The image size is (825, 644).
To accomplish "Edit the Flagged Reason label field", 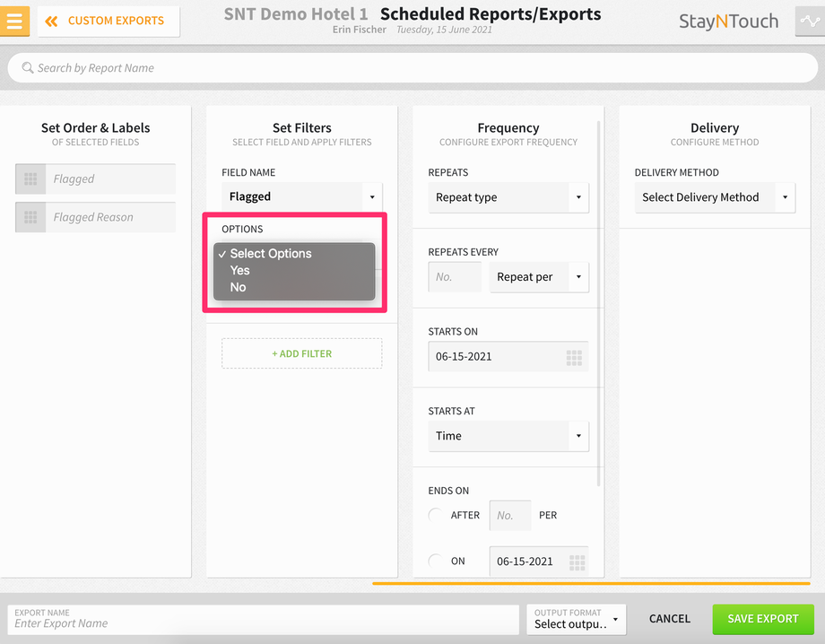I will 110,217.
